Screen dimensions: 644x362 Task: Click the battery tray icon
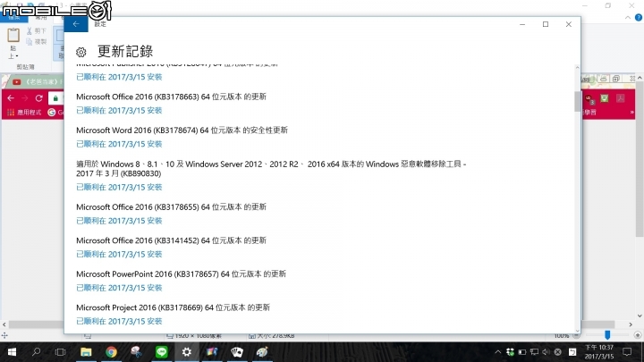click(522, 352)
